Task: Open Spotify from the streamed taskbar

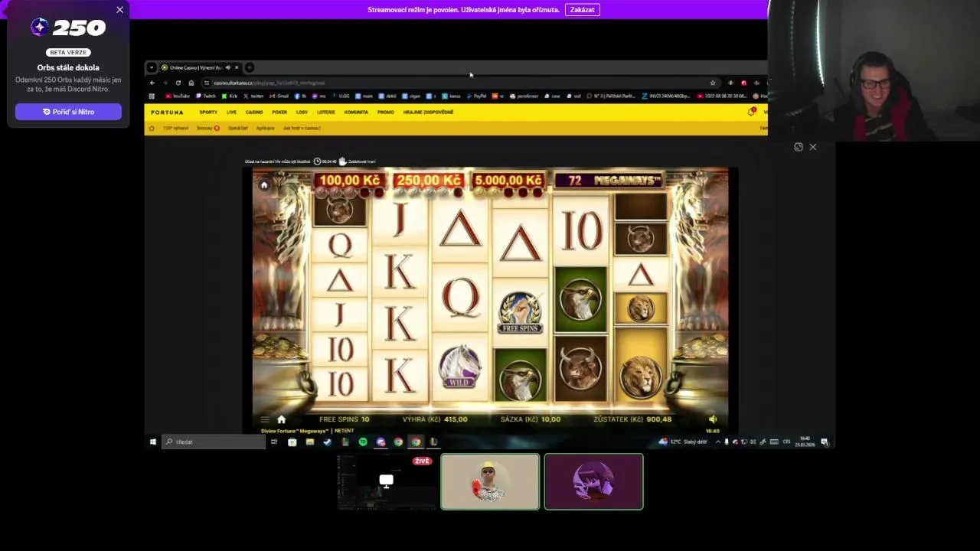Action: point(363,442)
